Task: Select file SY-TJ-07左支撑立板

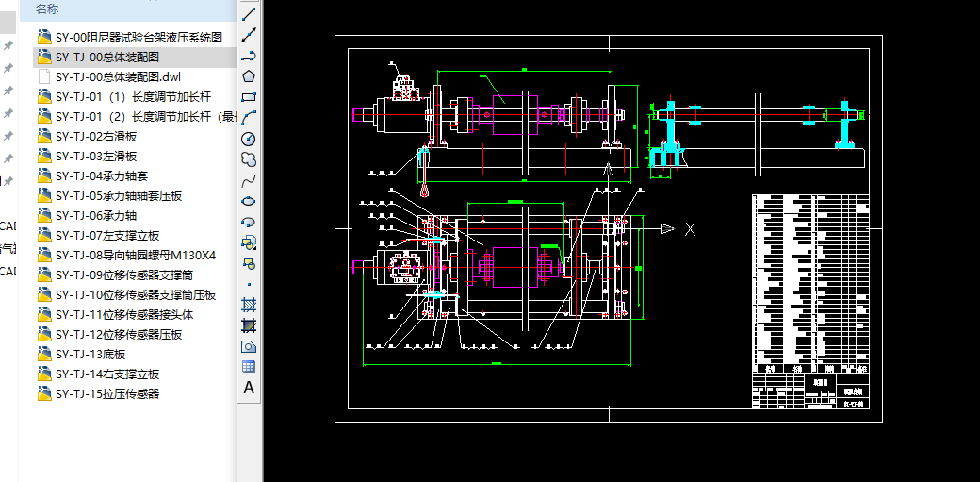Action: pyautogui.click(x=99, y=236)
